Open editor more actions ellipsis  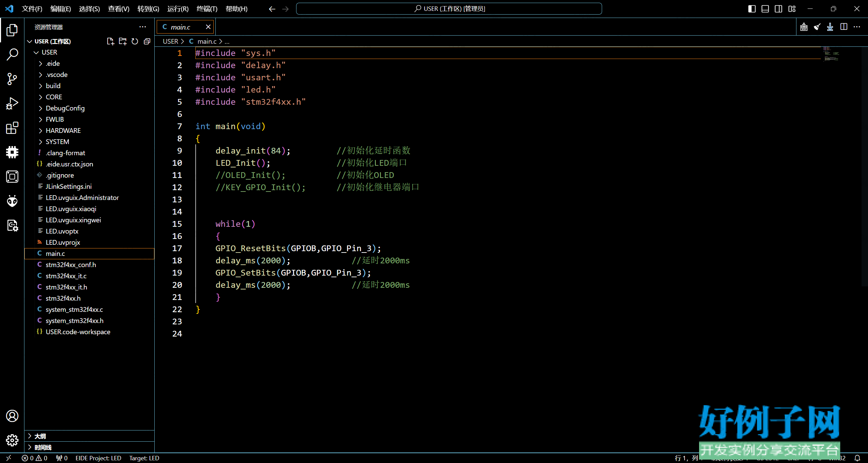[x=857, y=27]
